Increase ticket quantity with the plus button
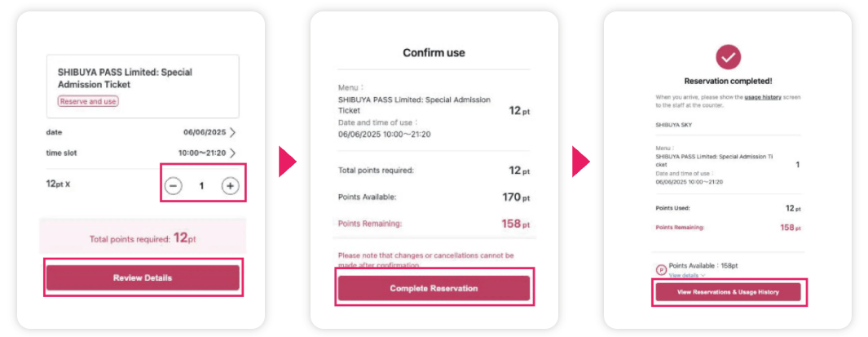The width and height of the screenshot is (868, 337). pyautogui.click(x=231, y=186)
